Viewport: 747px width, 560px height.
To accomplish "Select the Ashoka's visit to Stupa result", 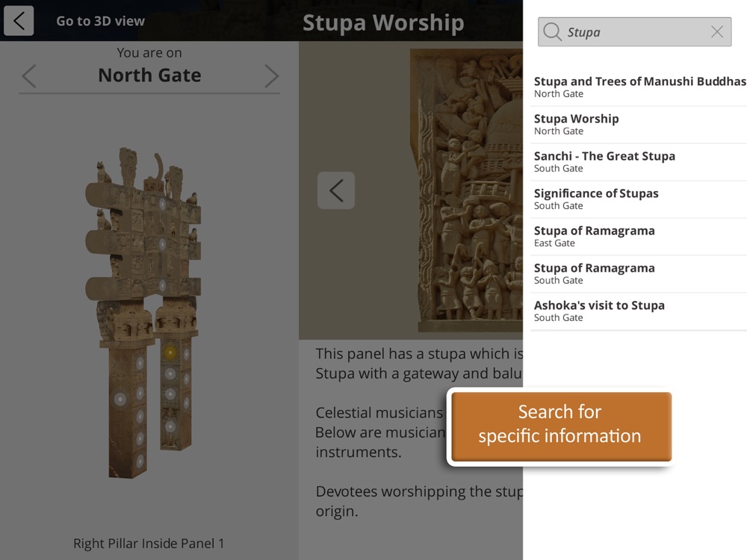I will click(639, 311).
